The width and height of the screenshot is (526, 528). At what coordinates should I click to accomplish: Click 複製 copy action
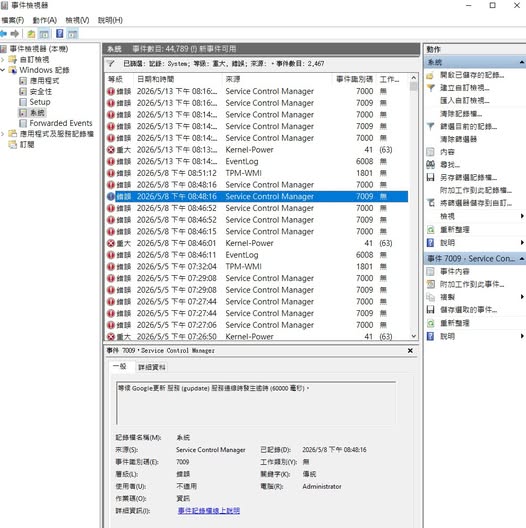447,297
